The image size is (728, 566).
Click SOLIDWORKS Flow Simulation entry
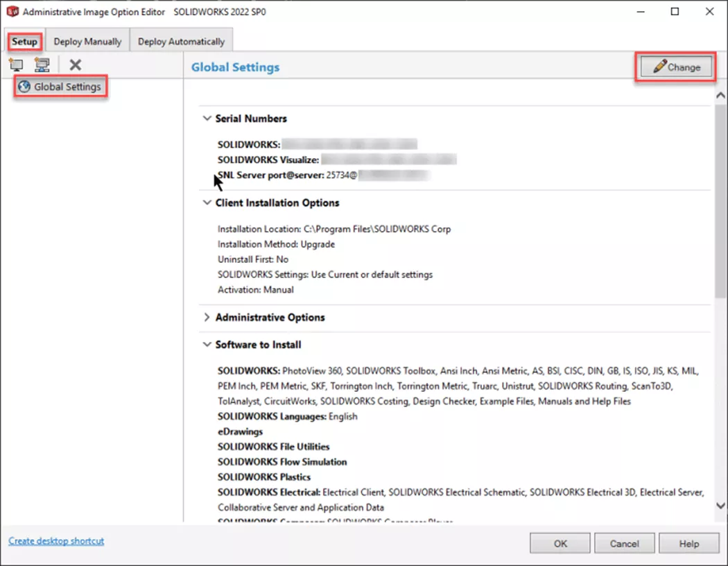pos(282,462)
